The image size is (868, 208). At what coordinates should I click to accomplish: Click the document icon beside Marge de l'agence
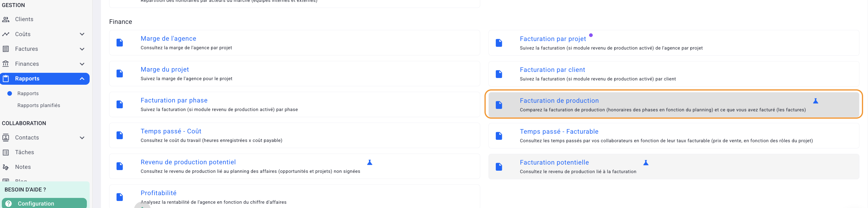(120, 43)
